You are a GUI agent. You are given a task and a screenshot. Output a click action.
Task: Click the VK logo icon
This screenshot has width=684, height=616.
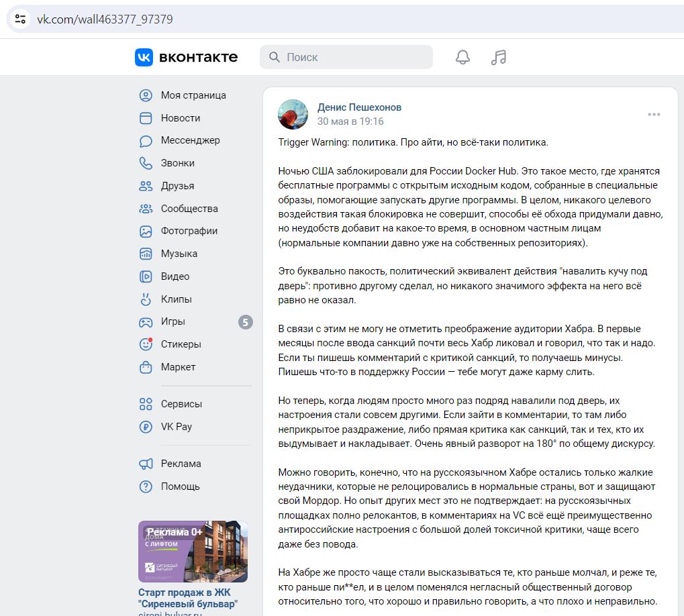(144, 57)
